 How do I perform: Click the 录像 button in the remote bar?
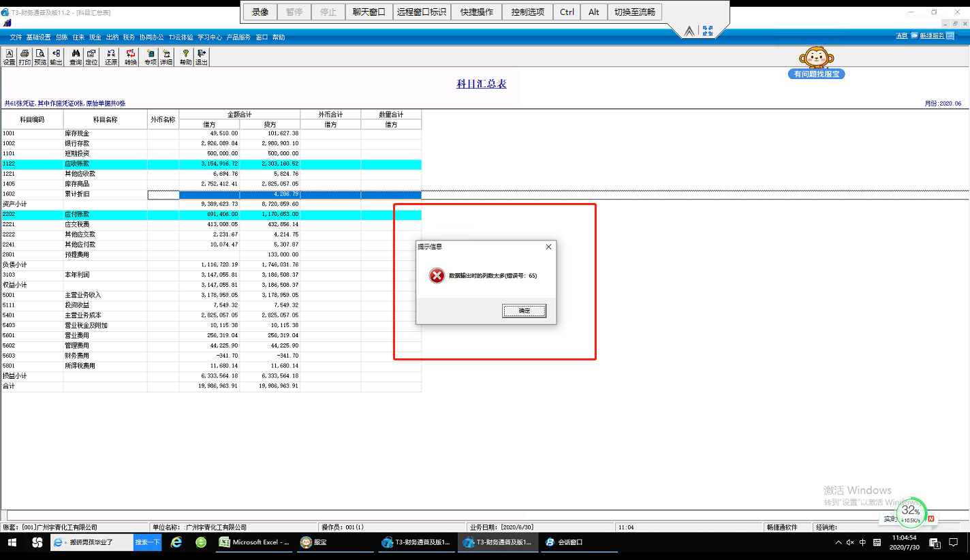click(x=260, y=12)
